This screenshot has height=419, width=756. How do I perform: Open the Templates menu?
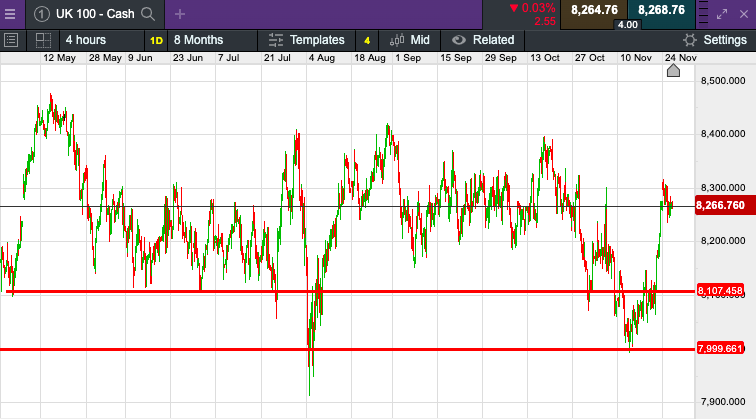click(x=317, y=40)
